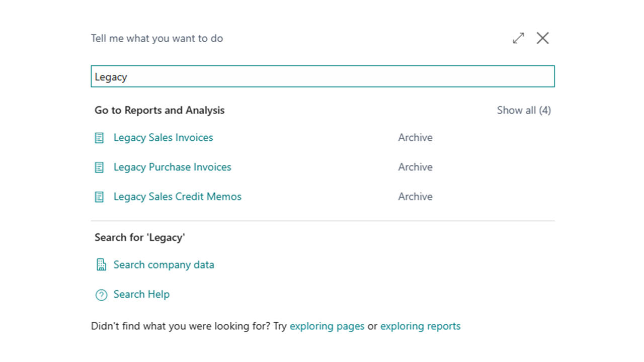Click the building icon for company data search
The image size is (644, 362).
[x=101, y=265]
